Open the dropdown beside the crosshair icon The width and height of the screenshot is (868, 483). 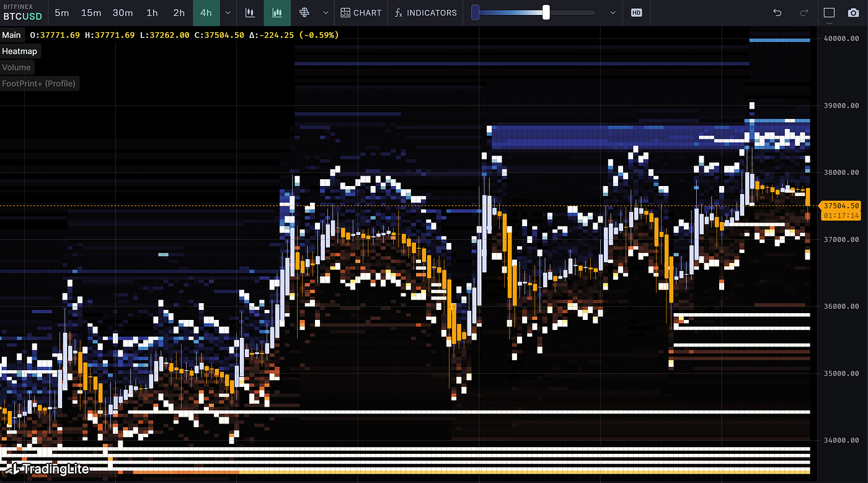(325, 12)
